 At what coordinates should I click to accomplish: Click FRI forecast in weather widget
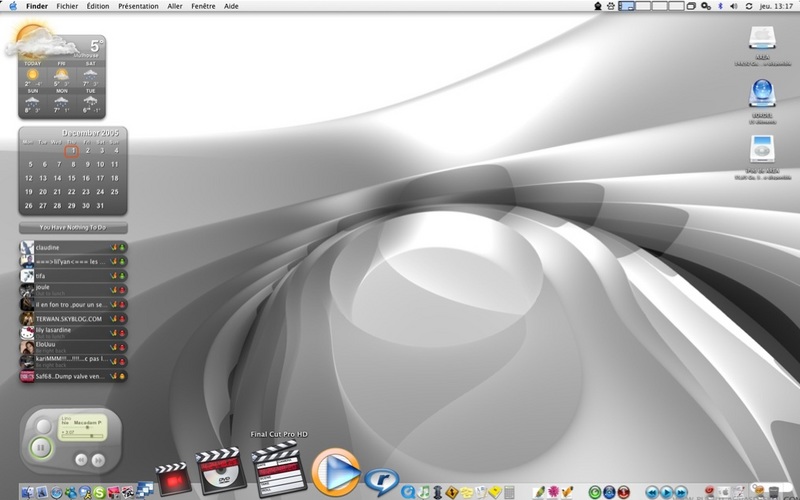61,74
